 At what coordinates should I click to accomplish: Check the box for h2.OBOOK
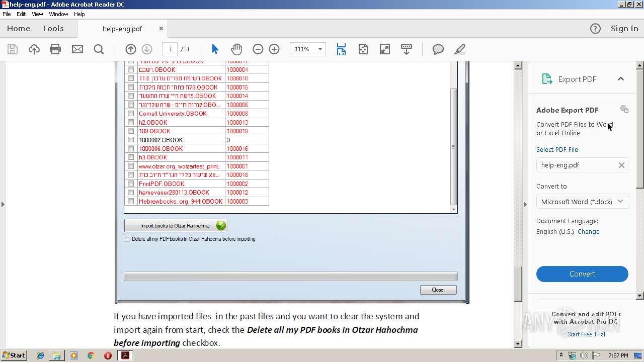pyautogui.click(x=131, y=122)
